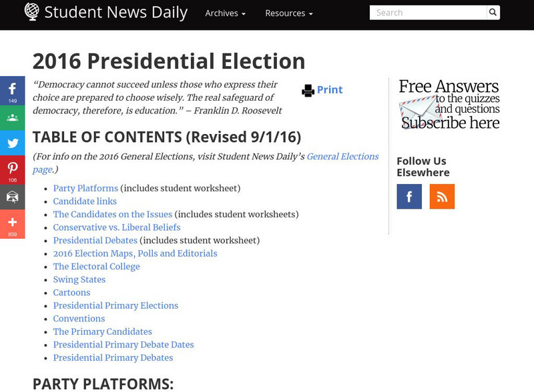534x392 pixels.
Task: Click the Free Answers Subscribe here banner
Action: click(x=449, y=104)
